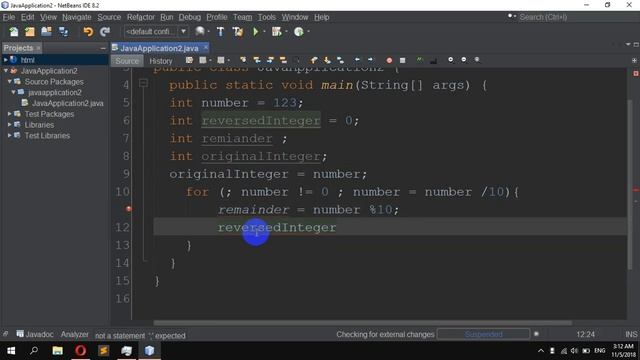Open the Tools menu

coord(267,17)
